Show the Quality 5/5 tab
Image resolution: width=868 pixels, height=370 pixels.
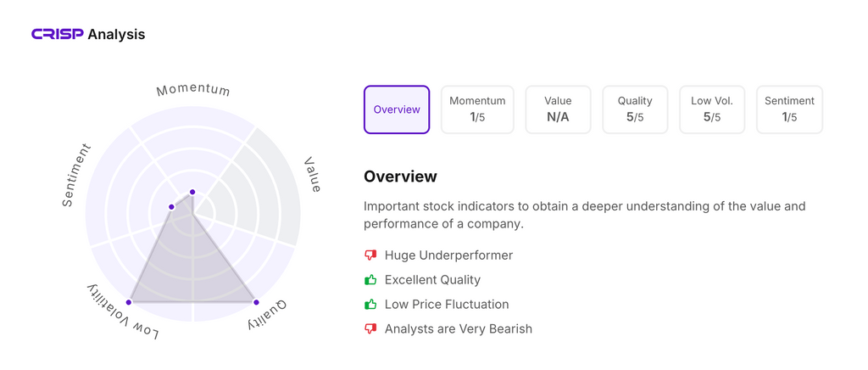[x=635, y=109]
